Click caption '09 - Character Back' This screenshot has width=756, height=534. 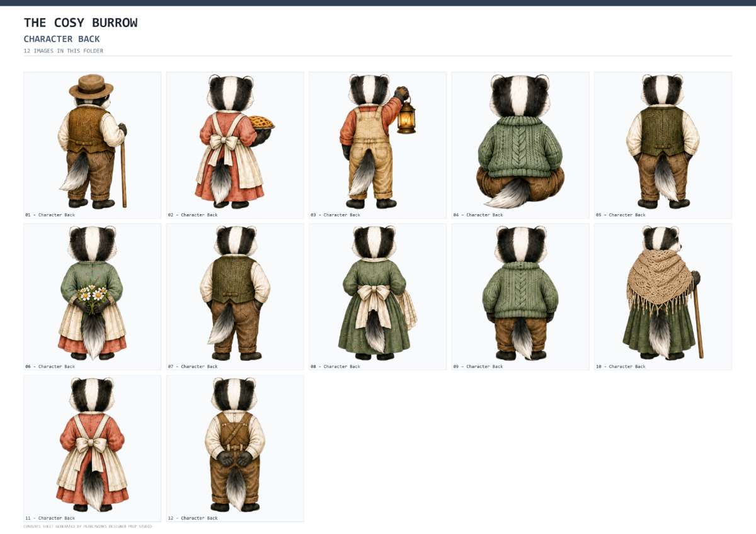point(478,366)
